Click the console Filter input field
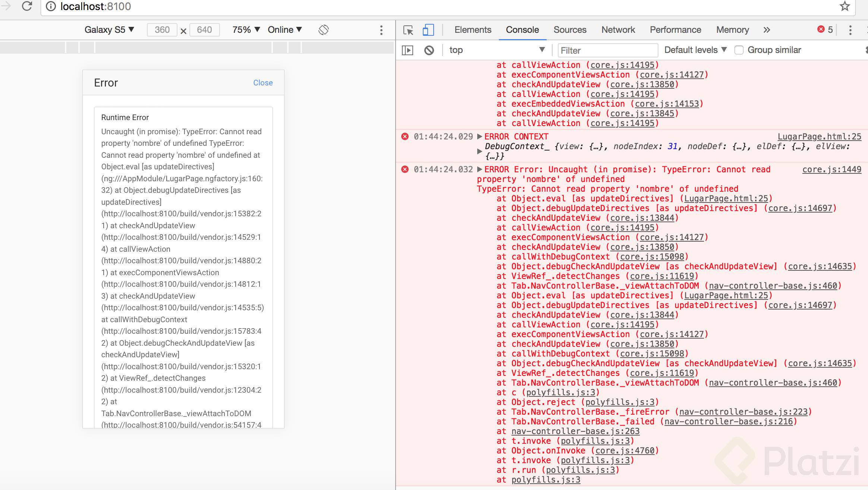The width and height of the screenshot is (868, 490). pos(607,50)
